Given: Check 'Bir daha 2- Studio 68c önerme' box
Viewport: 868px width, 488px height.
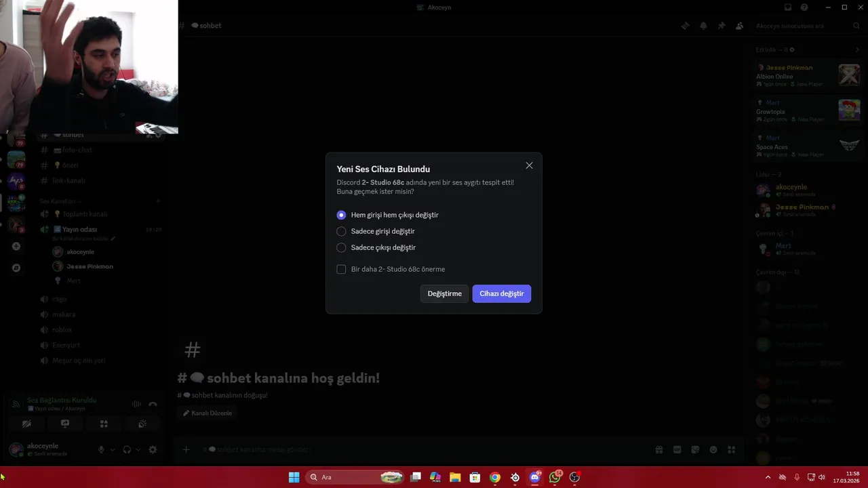Looking at the screenshot, I should coord(341,269).
